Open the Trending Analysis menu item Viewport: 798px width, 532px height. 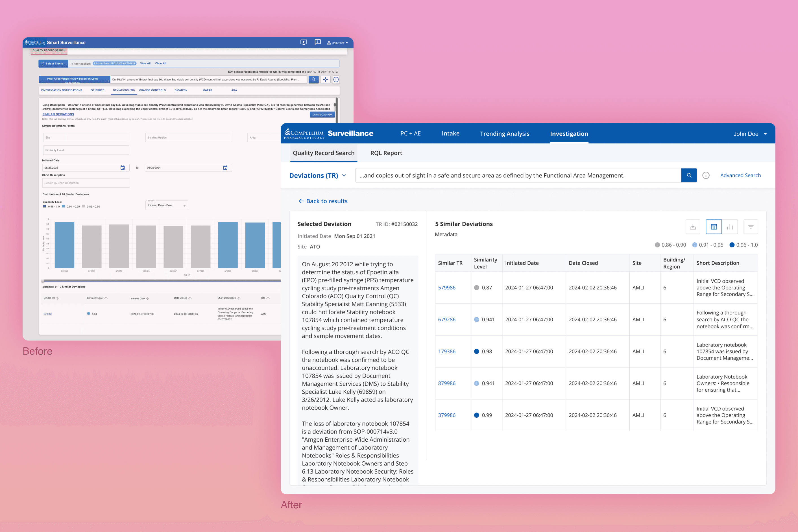coord(505,134)
